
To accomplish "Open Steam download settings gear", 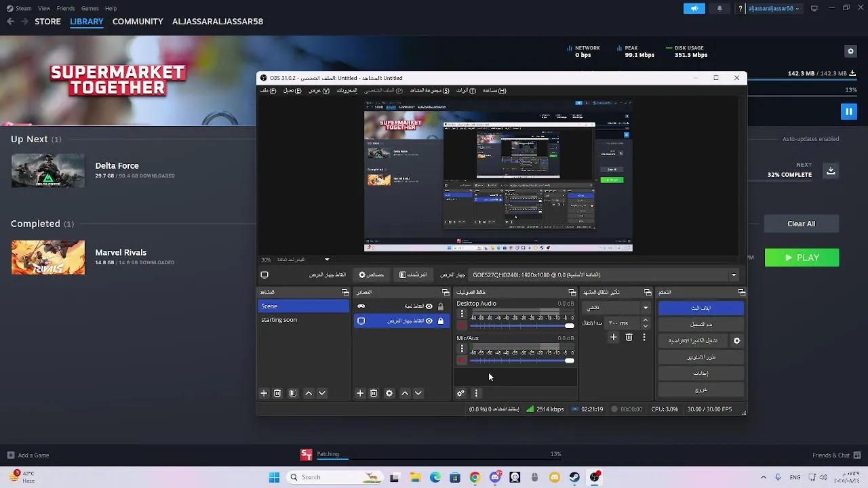I will (850, 51).
